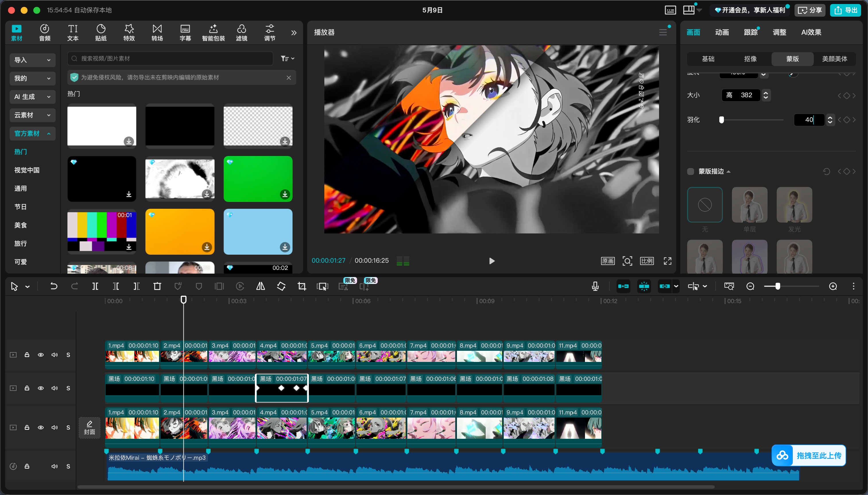Zoom in the timeline with plus icon
The height and width of the screenshot is (495, 868).
pyautogui.click(x=833, y=286)
